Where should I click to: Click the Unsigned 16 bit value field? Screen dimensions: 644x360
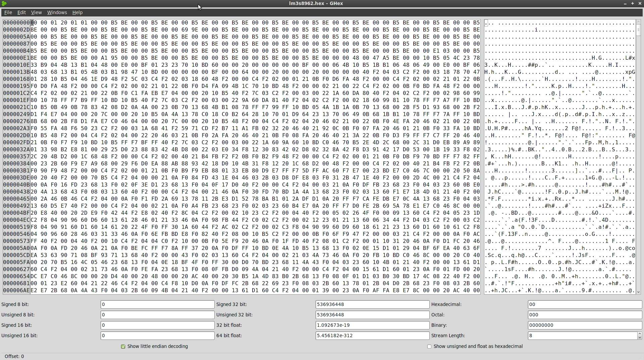[157, 336]
